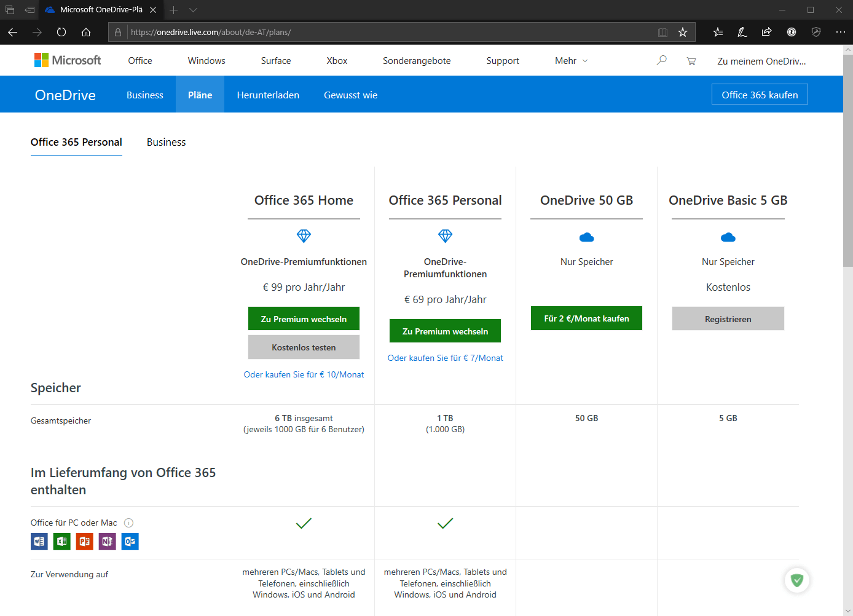Open the Xbox nav item
The image size is (853, 616).
337,61
